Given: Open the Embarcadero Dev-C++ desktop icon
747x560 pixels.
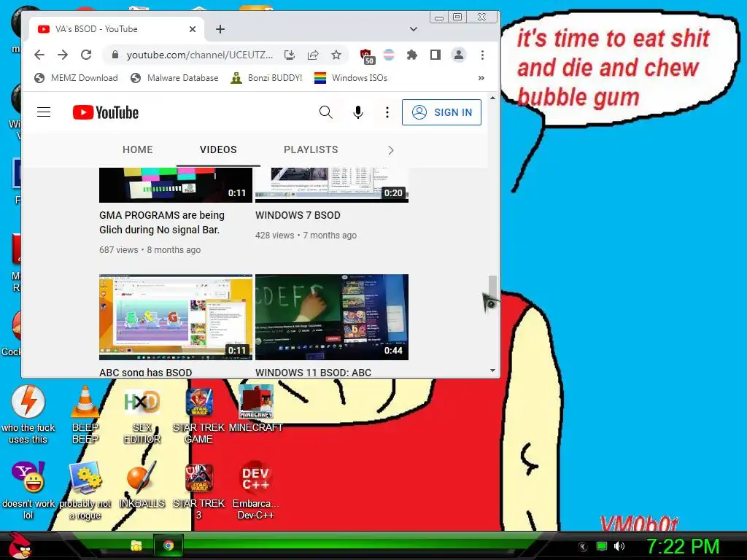Looking at the screenshot, I should click(x=256, y=491).
